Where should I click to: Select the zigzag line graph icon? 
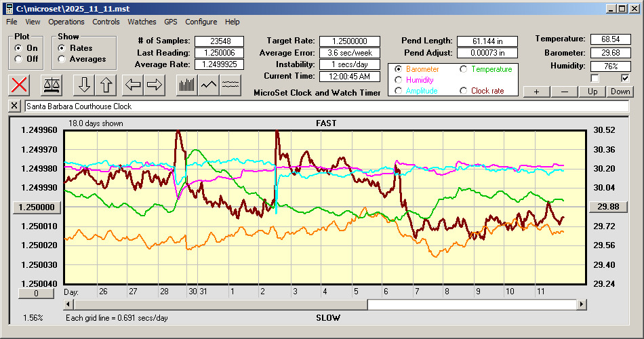(x=208, y=85)
